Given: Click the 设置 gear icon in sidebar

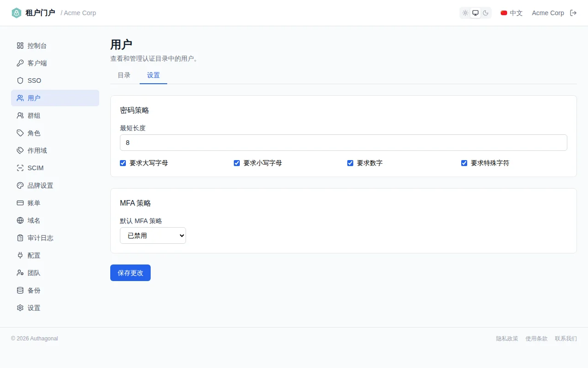Looking at the screenshot, I should pyautogui.click(x=20, y=308).
